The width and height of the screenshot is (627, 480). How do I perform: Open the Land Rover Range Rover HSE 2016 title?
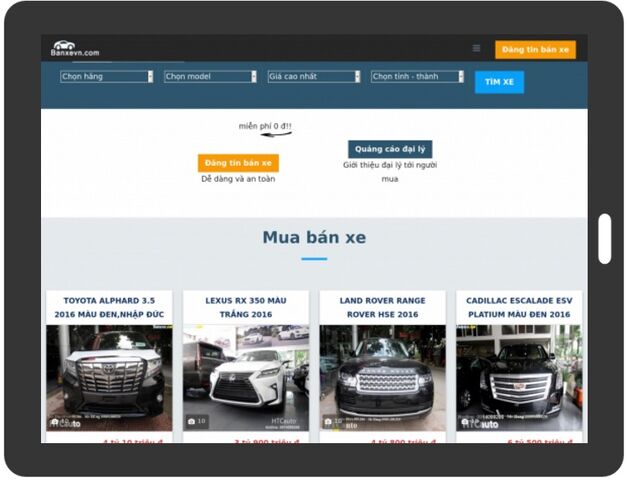tap(383, 307)
